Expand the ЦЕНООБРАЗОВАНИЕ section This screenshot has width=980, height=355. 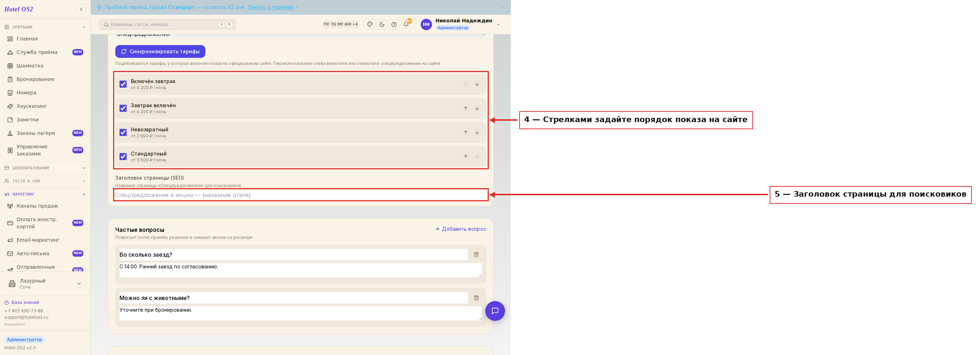tap(45, 168)
